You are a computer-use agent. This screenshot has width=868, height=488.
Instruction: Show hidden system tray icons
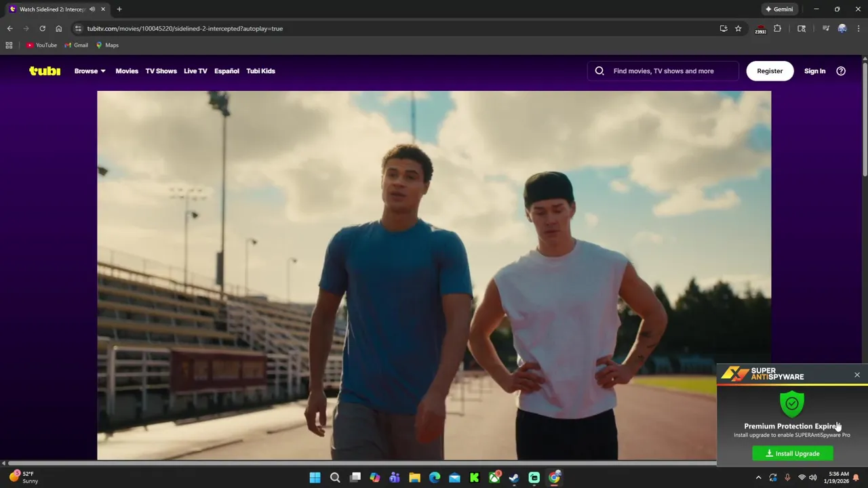[759, 478]
